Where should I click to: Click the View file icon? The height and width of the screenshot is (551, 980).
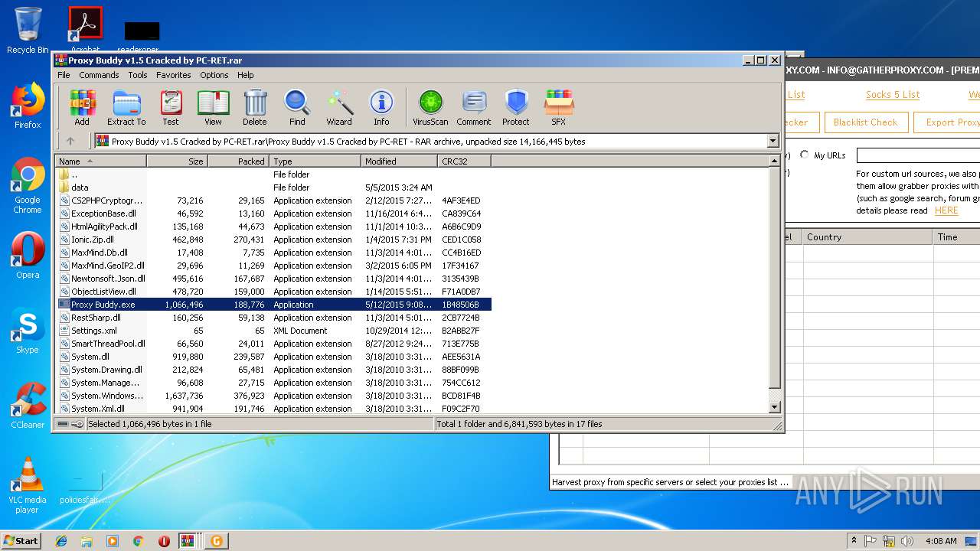[213, 107]
